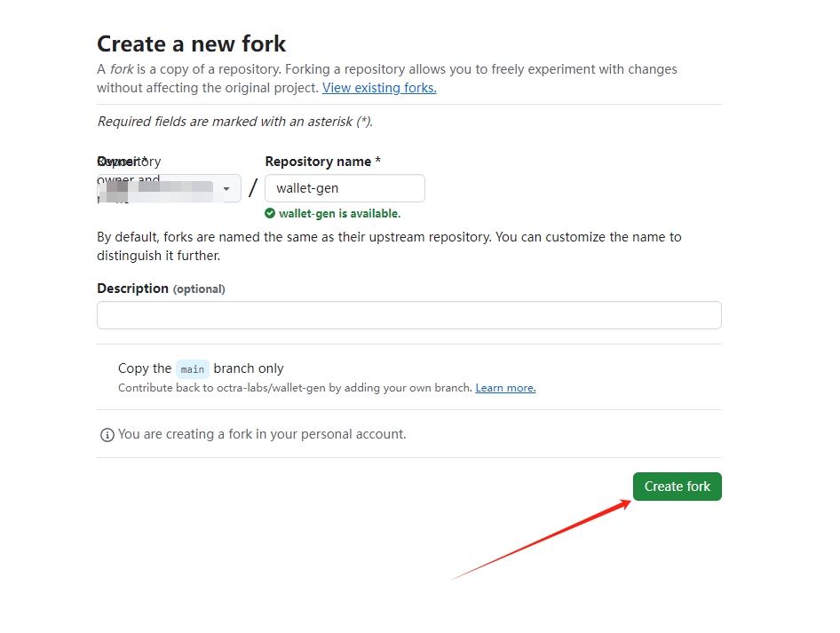Screen dimensions: 840x633
Task: Select the blurred owner account name
Action: (160, 190)
